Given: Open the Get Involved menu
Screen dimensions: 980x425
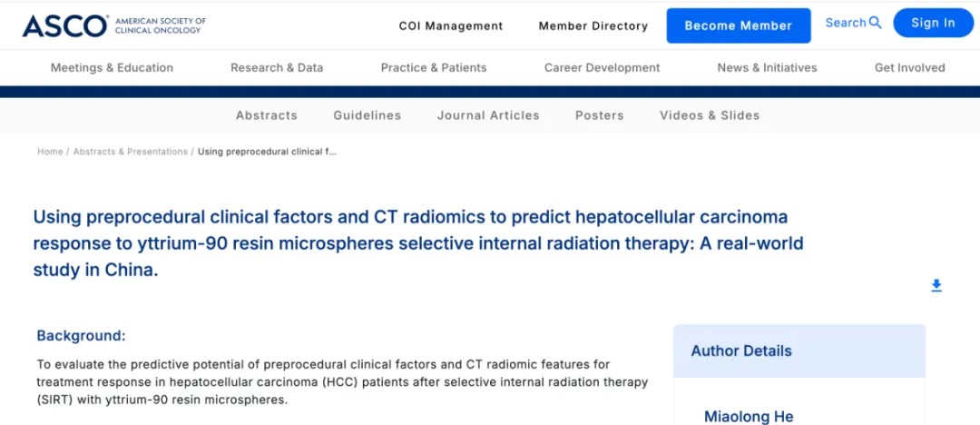Looking at the screenshot, I should (909, 68).
